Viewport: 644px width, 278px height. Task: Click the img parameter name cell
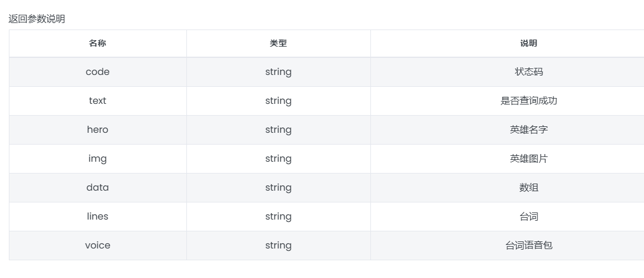98,159
